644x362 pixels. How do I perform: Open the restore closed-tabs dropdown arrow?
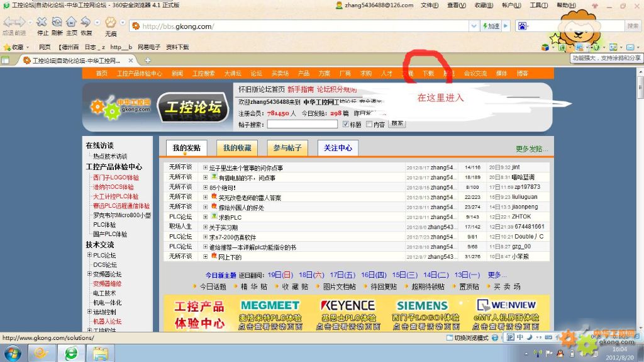[97, 22]
